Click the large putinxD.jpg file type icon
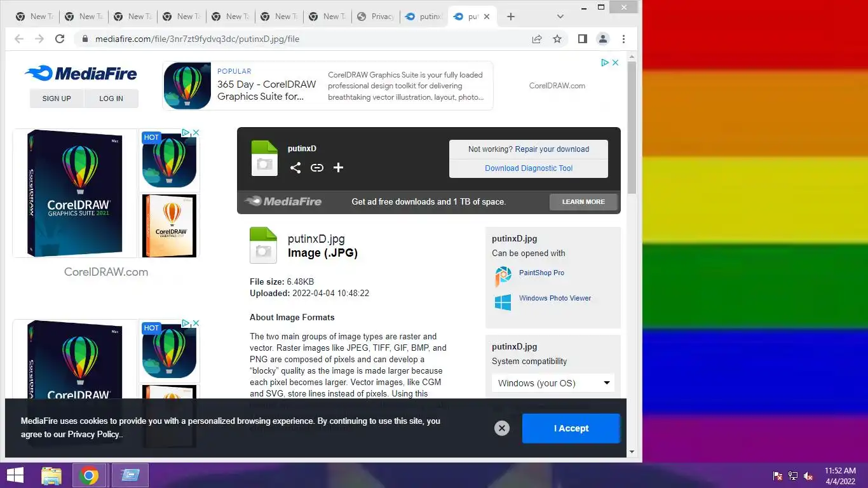The width and height of the screenshot is (868, 488). 263,245
